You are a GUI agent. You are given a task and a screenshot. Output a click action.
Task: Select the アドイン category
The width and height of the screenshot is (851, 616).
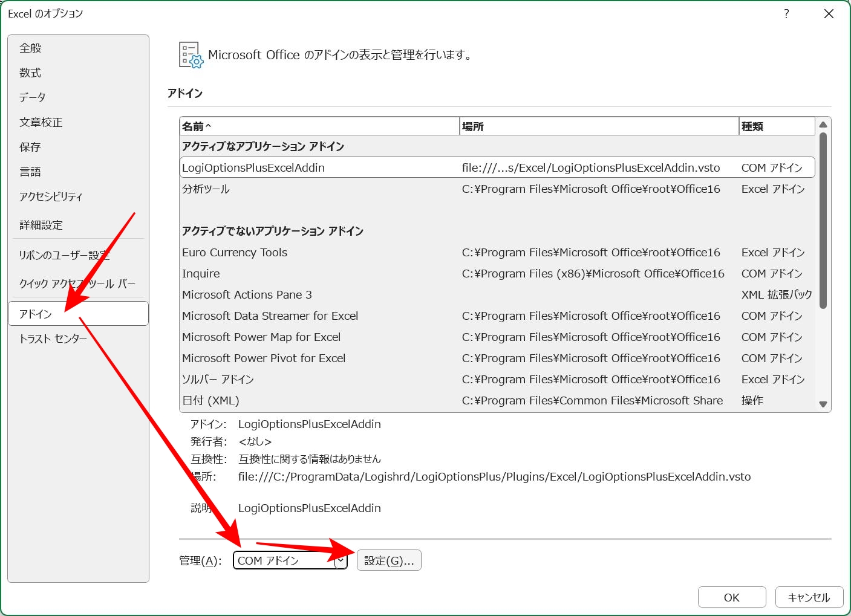tap(78, 314)
